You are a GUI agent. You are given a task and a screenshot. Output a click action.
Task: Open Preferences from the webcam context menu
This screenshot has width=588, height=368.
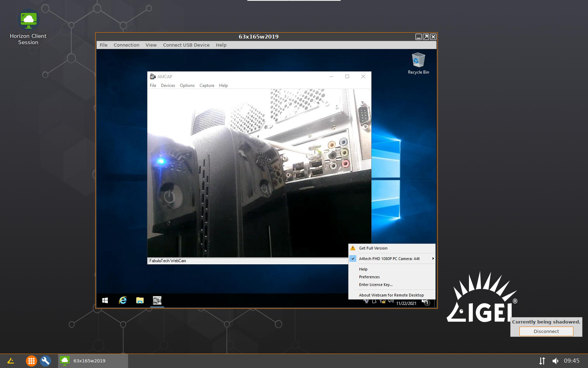click(x=392, y=277)
